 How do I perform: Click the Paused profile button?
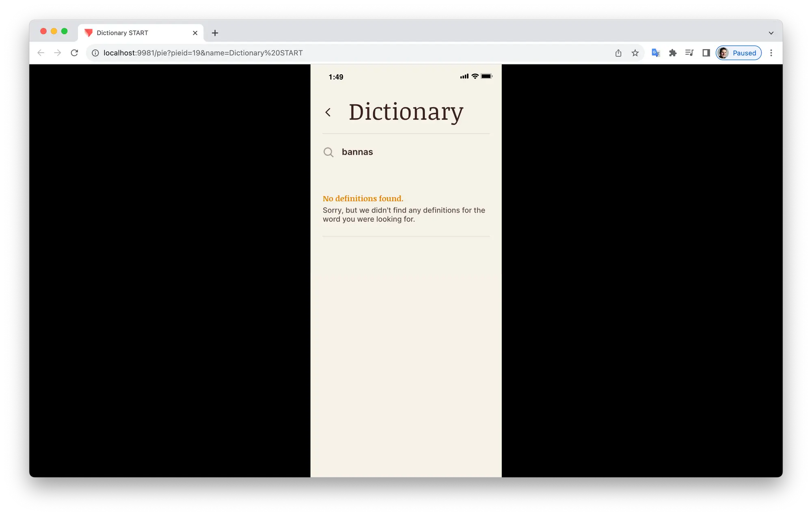(739, 53)
